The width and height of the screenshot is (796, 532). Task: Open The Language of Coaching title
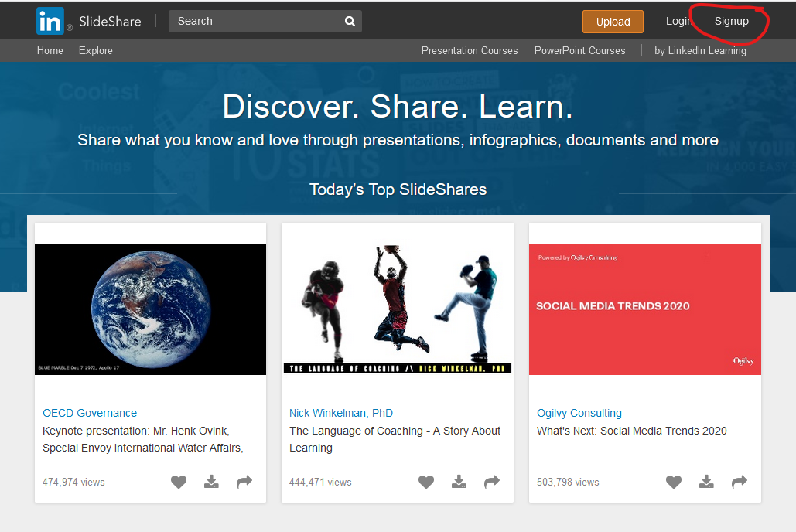395,440
